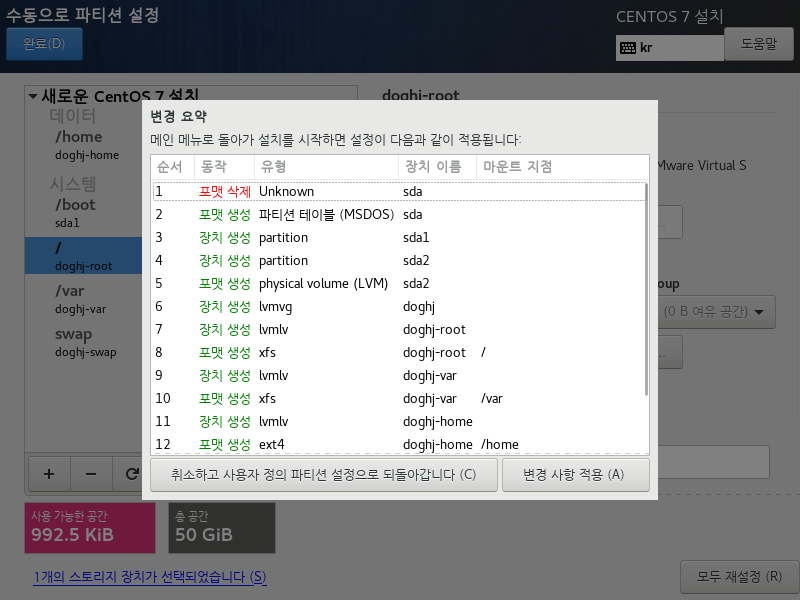Open the volume group 여유 공간 dropdown
Screen dimensions: 800x600
click(715, 312)
